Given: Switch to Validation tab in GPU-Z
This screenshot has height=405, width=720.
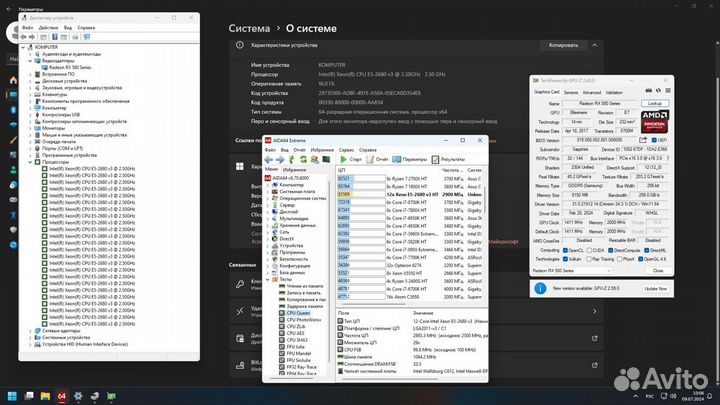Looking at the screenshot, I should pyautogui.click(x=614, y=92).
